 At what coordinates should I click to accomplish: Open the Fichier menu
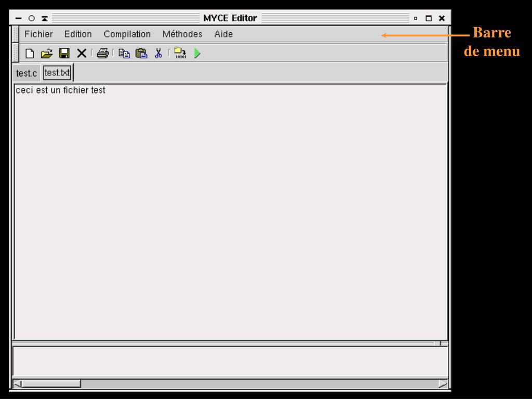(x=38, y=34)
